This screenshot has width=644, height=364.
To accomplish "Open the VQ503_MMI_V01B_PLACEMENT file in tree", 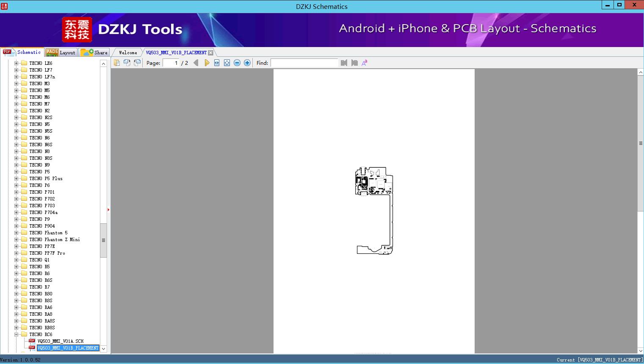I will (68, 348).
